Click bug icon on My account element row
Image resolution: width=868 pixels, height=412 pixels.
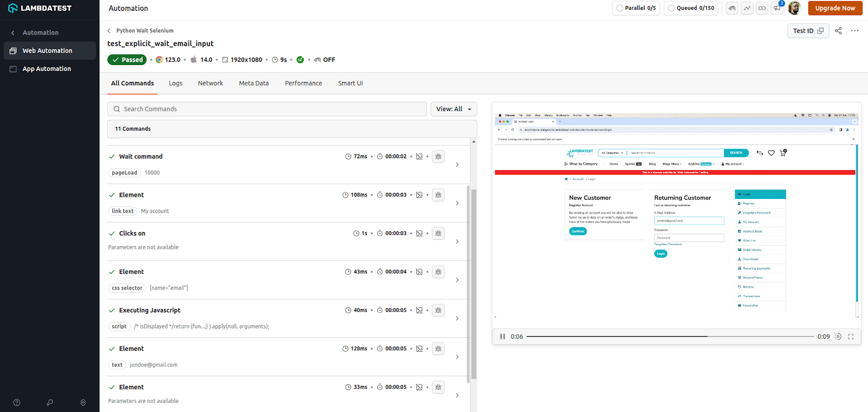[x=438, y=195]
